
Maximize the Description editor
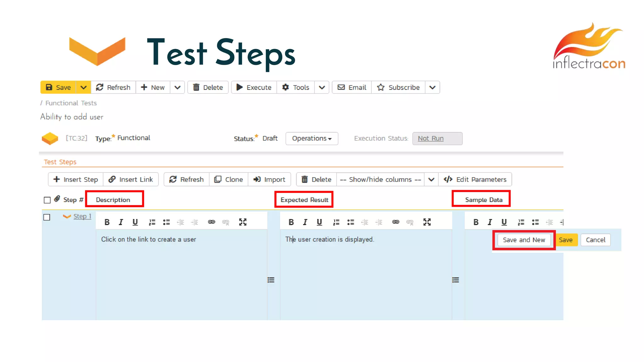pyautogui.click(x=243, y=222)
